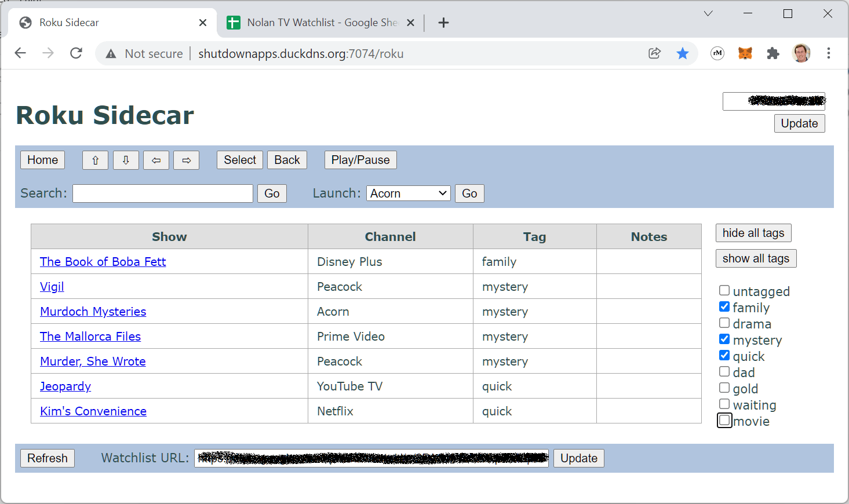Click the down arrow remote button
Screen dimensions: 849x504
pyautogui.click(x=126, y=160)
